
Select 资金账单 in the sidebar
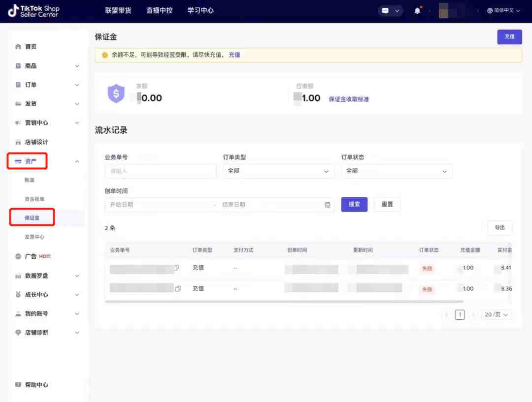34,199
